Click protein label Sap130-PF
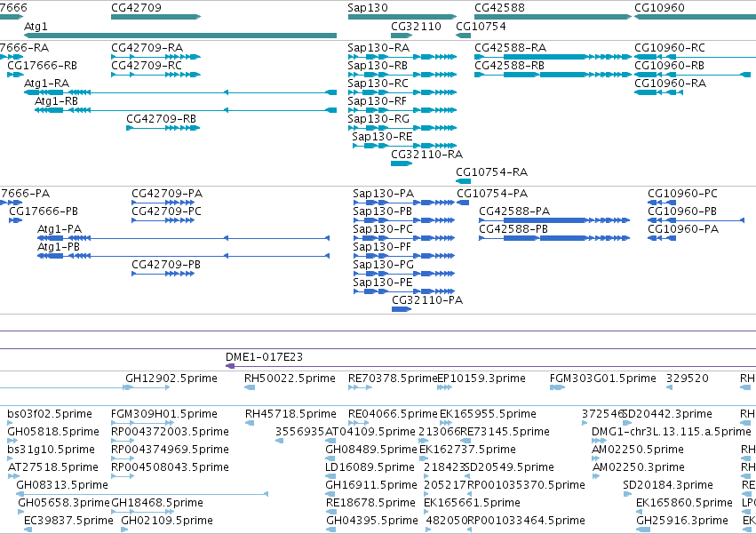Image resolution: width=756 pixels, height=534 pixels. (x=382, y=246)
